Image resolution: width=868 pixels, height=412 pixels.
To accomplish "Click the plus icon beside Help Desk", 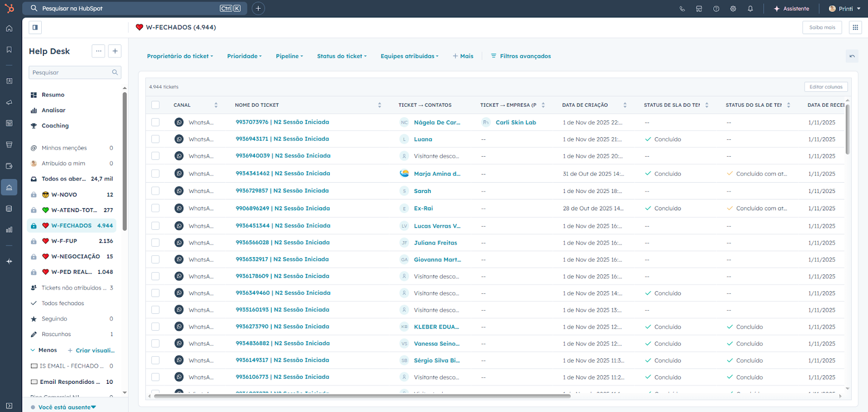I will [x=115, y=51].
